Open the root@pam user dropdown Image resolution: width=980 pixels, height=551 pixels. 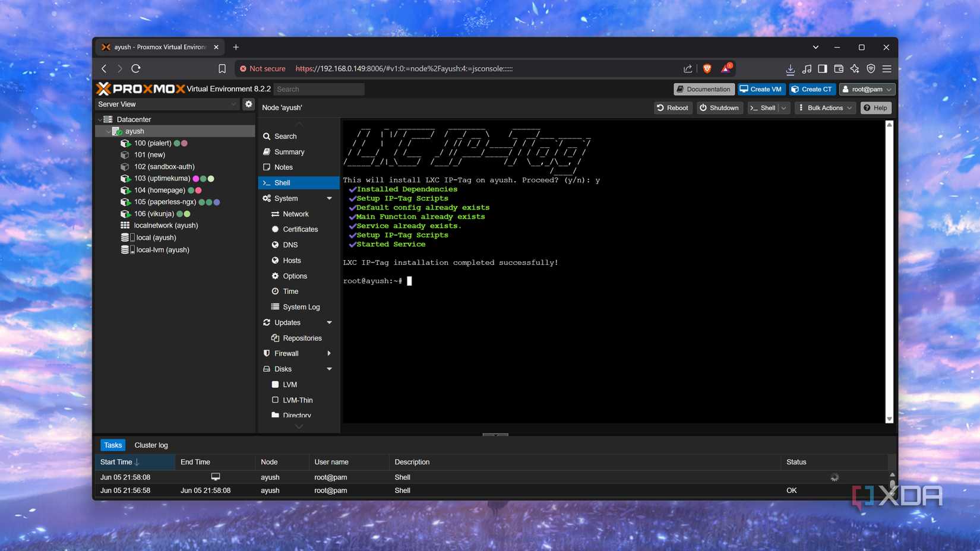tap(867, 89)
